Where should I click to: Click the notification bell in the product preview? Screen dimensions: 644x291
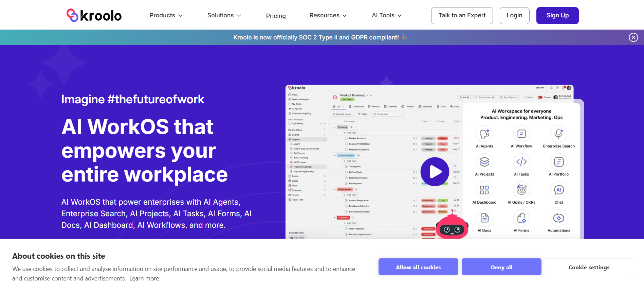pos(564,88)
